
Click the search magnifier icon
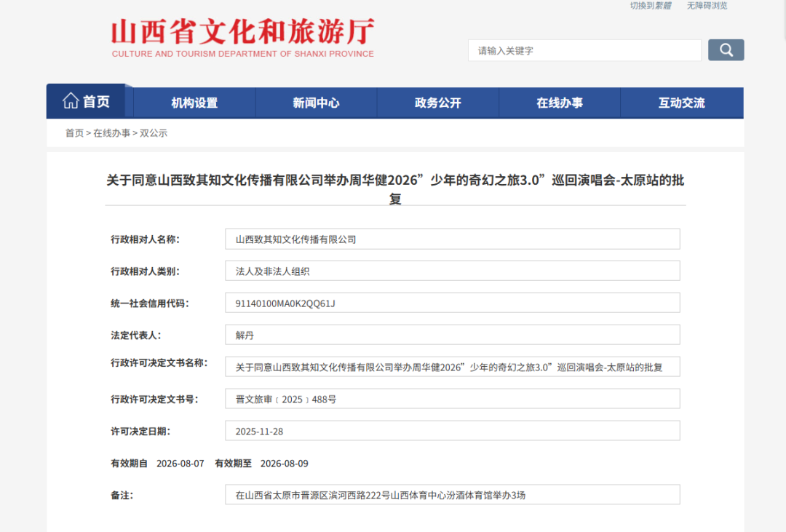(x=725, y=49)
